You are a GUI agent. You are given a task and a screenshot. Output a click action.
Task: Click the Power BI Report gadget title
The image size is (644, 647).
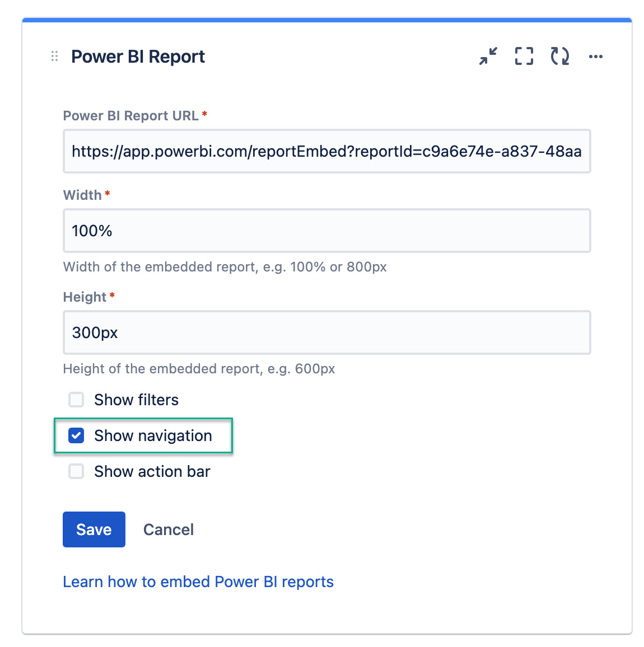coord(138,57)
